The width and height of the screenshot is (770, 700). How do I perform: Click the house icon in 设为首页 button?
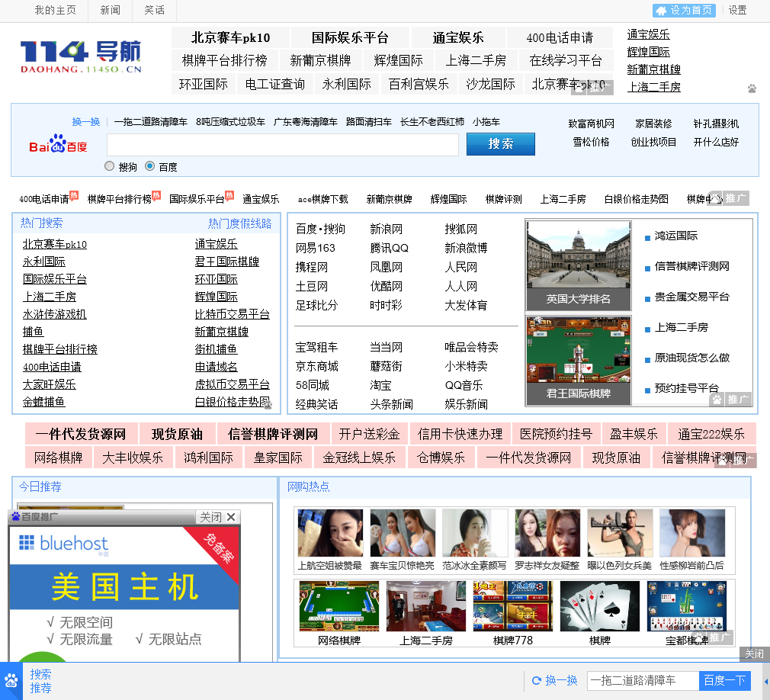[x=661, y=11]
